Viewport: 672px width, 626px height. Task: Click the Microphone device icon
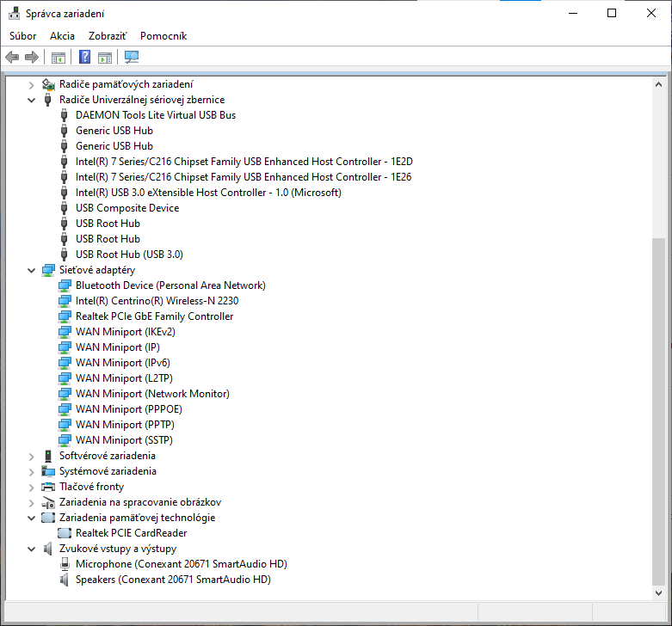[x=65, y=564]
